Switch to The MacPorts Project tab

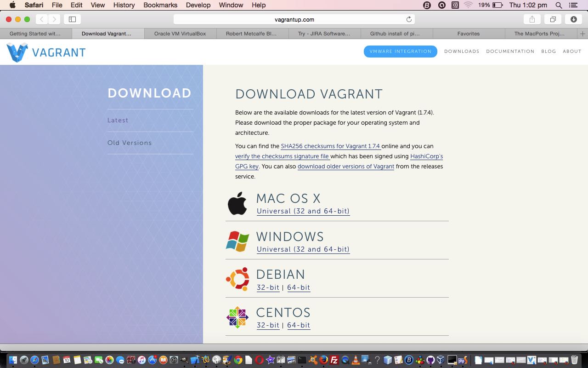pos(541,34)
